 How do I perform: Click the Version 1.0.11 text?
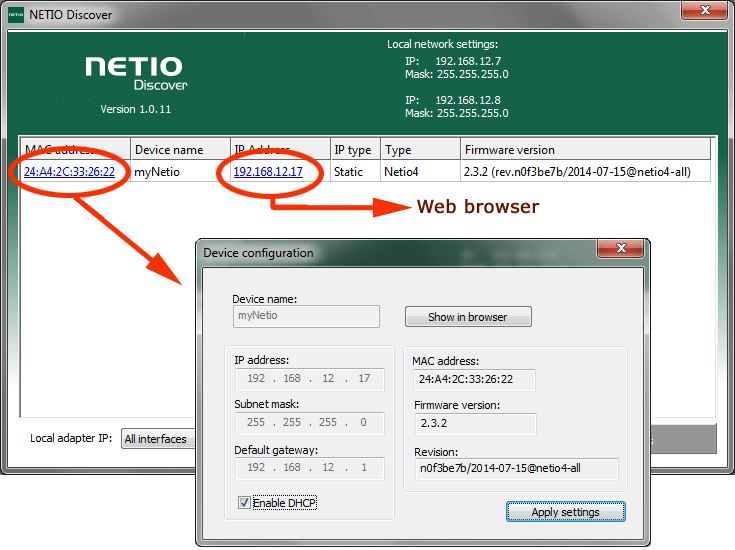(135, 109)
